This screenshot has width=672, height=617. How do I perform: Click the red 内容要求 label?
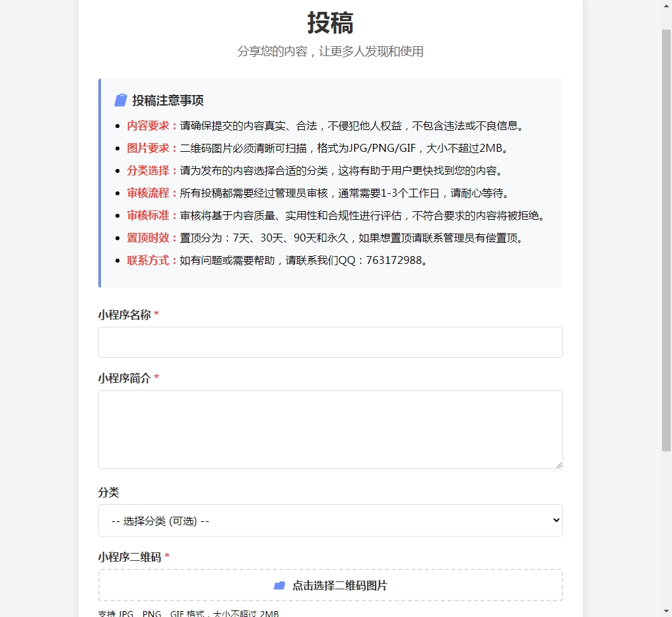(149, 125)
